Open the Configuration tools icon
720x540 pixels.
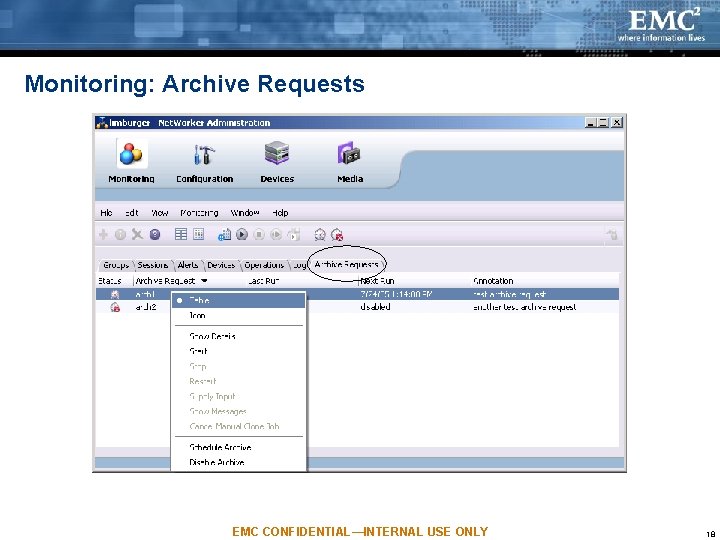(x=204, y=154)
